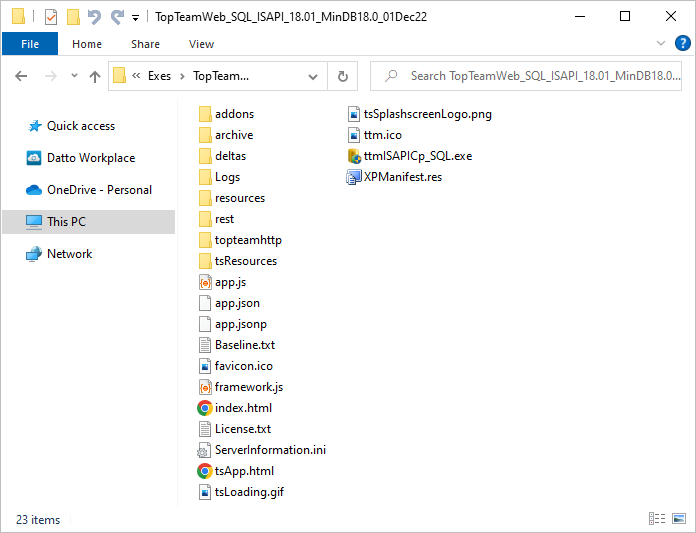The width and height of the screenshot is (696, 533).
Task: Select the ttmISAPICp_SQL.exe file
Action: (x=410, y=156)
